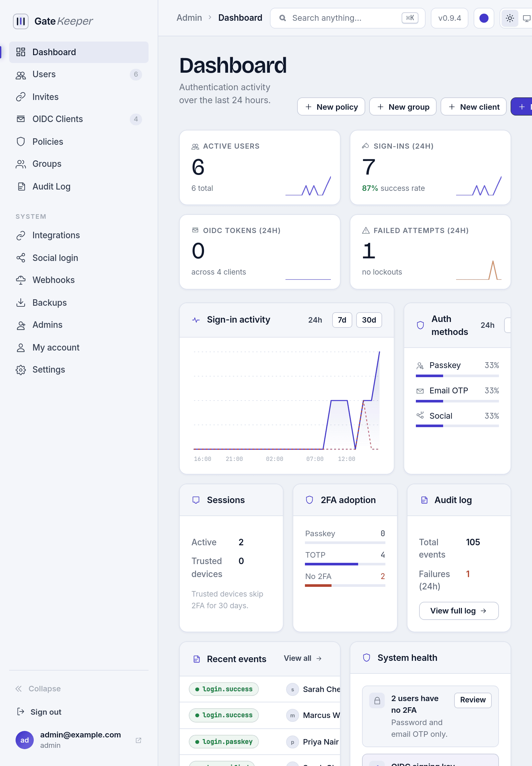The height and width of the screenshot is (766, 532).
Task: Open the Invites page
Action: pyautogui.click(x=79, y=97)
